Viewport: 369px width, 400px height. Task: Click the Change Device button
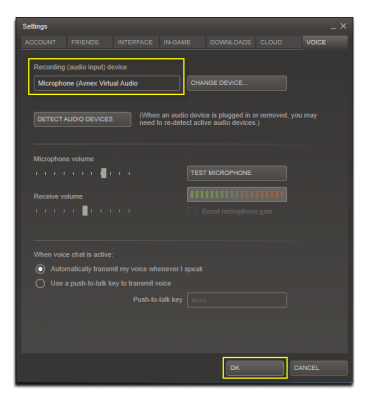click(x=237, y=83)
